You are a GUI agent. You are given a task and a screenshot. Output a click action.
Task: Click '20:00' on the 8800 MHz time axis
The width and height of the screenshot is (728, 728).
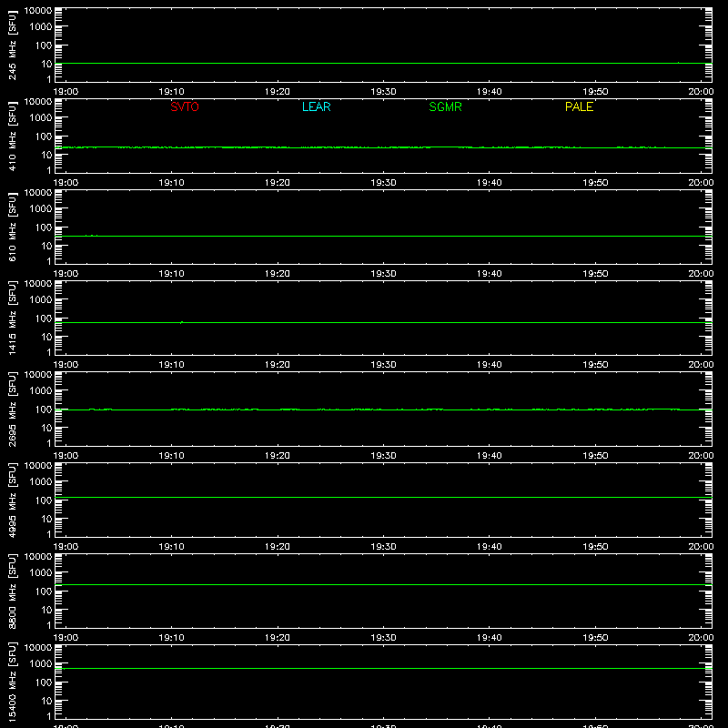click(x=701, y=638)
